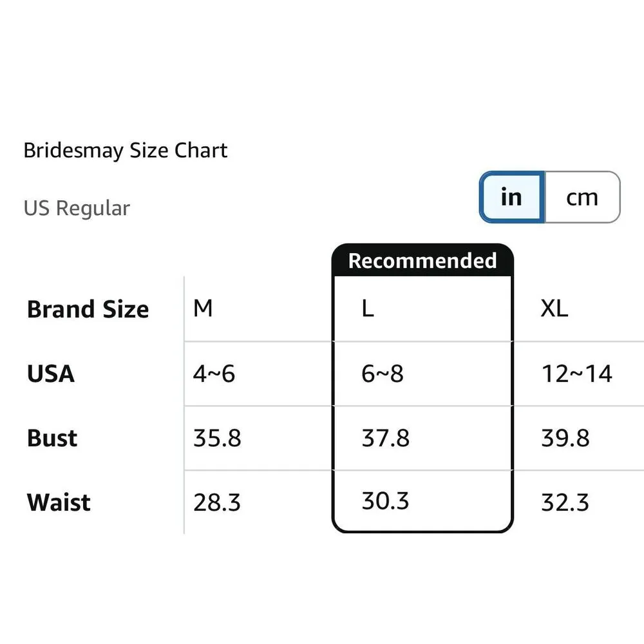Click bust value 35.8
Image resolution: width=644 pixels, height=644 pixels.
click(217, 438)
